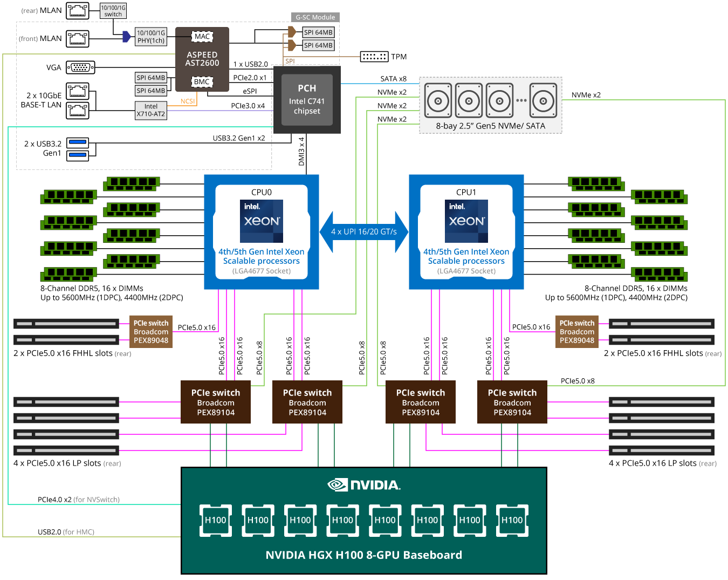Image resolution: width=728 pixels, height=580 pixels.
Task: Click the Intel Xeon logo in CPU1
Action: tap(466, 221)
